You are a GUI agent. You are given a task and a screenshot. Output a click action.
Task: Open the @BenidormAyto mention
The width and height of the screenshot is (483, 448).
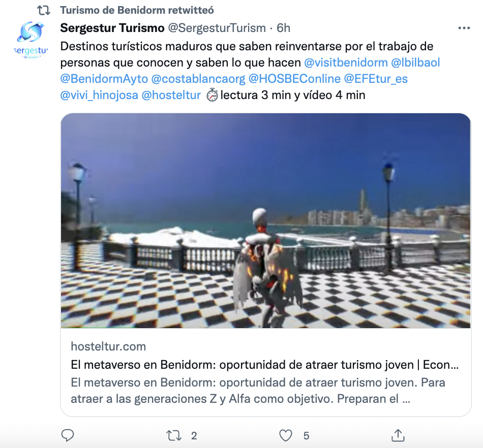pos(104,79)
